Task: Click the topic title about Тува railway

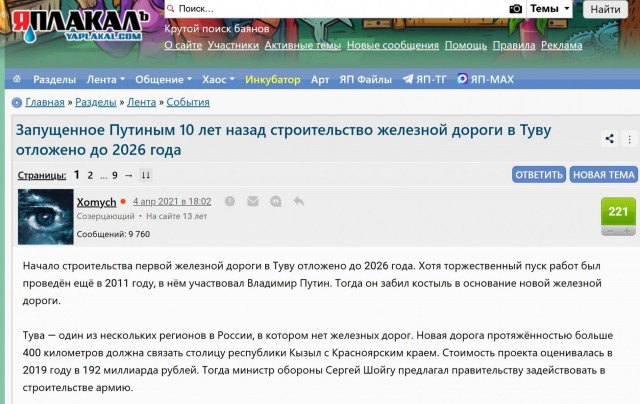Action: [283, 140]
